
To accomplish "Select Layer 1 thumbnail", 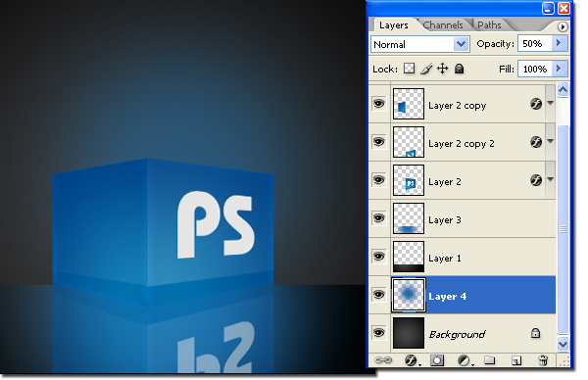I will (x=409, y=257).
